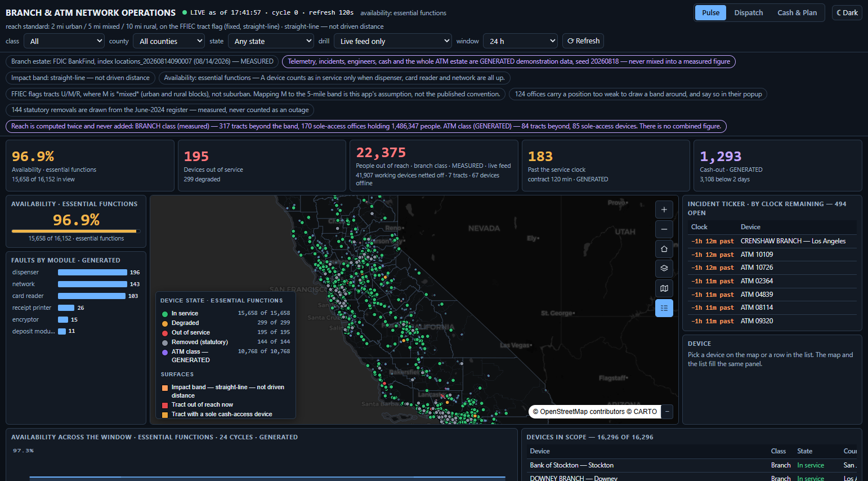868x481 pixels.
Task: Open the state dropdown showing Any state
Action: (x=271, y=41)
